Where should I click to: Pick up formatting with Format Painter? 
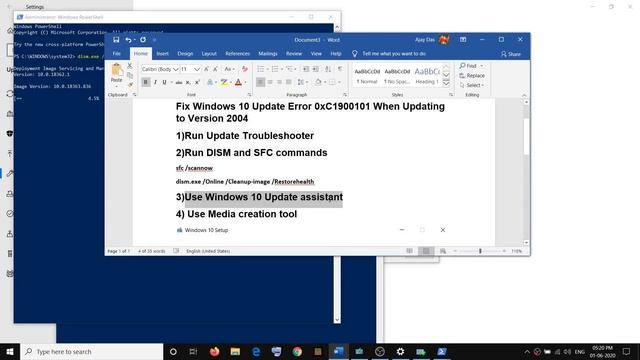[130, 85]
